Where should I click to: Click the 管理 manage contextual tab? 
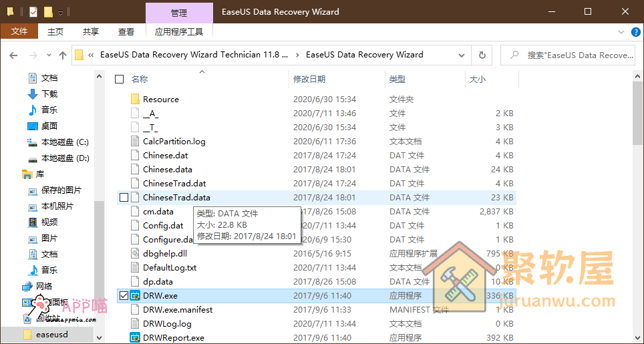click(x=179, y=13)
